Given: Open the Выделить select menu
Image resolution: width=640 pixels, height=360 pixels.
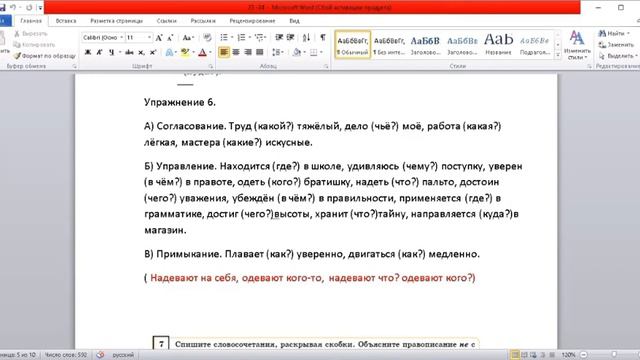Looking at the screenshot, I should [617, 56].
